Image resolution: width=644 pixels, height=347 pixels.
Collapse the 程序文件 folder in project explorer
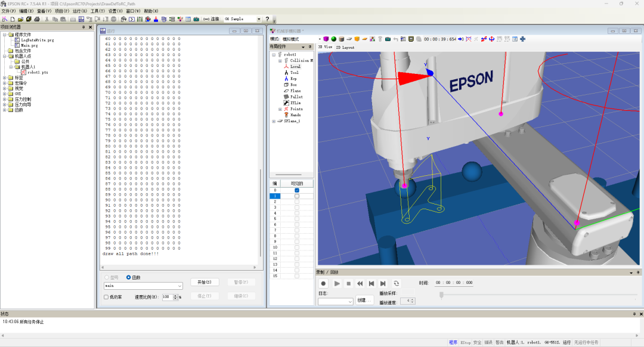pyautogui.click(x=5, y=35)
